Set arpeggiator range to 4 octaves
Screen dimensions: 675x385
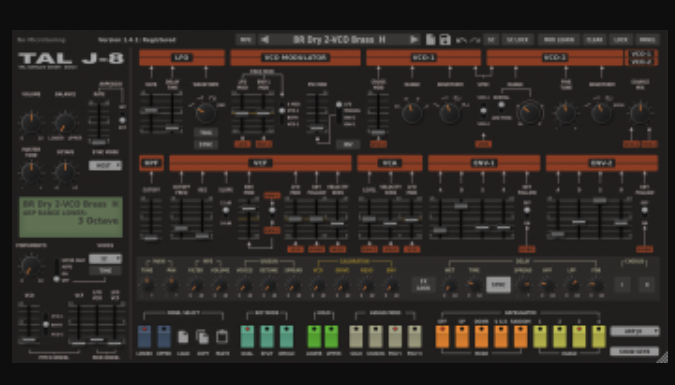click(x=599, y=336)
